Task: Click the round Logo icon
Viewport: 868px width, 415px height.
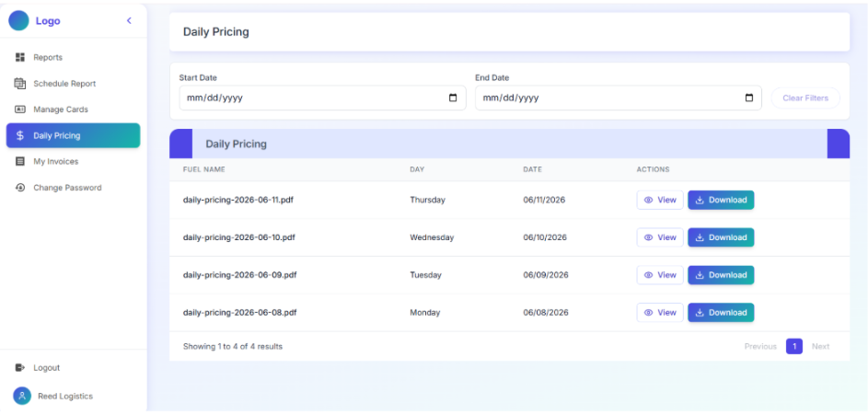Action: click(18, 21)
